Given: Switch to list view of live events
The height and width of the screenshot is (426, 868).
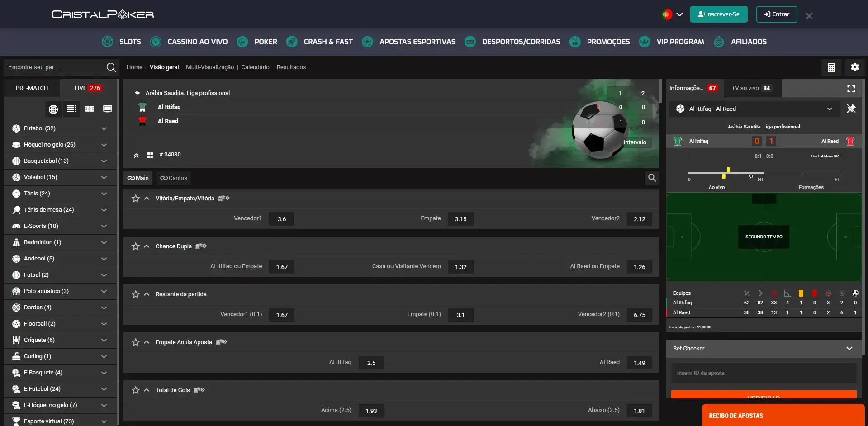Looking at the screenshot, I should pos(71,109).
